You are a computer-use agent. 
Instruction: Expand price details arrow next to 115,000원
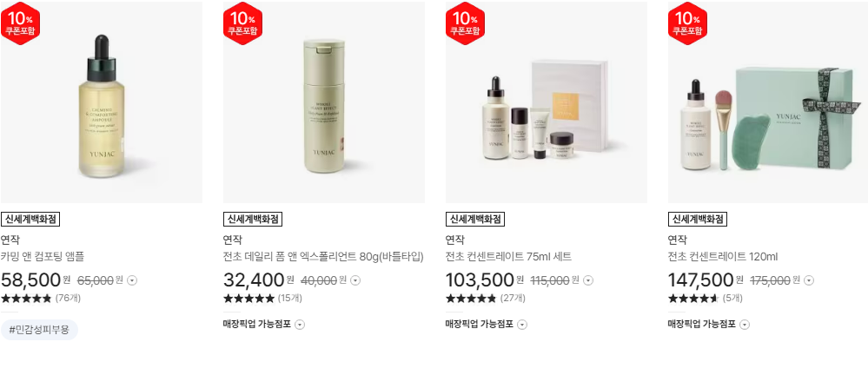(588, 280)
